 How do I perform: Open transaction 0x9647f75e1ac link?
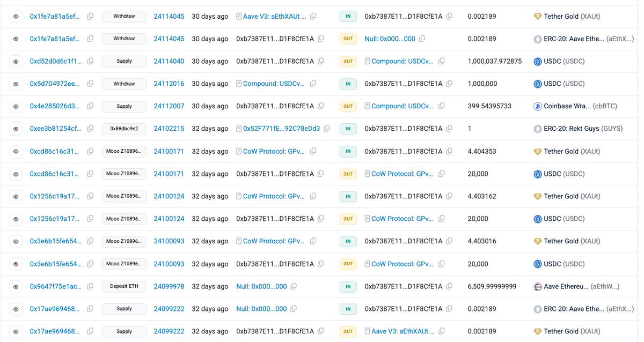point(56,287)
